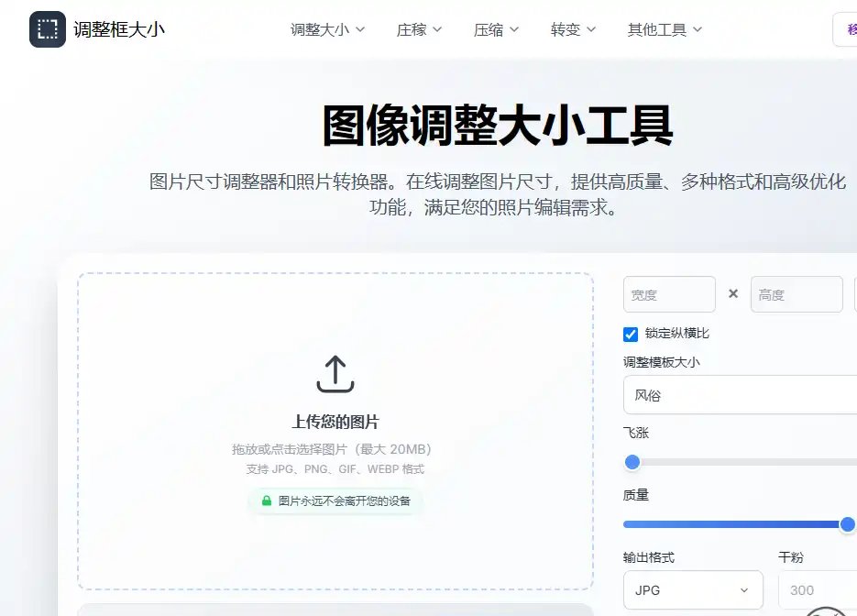Click the 图片永远不会离开您的设备 badge
This screenshot has height=616, width=857.
335,500
